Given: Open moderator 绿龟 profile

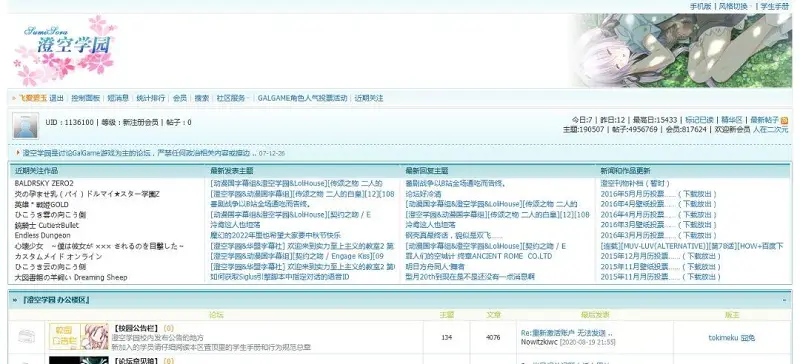Looking at the screenshot, I should tap(747, 337).
